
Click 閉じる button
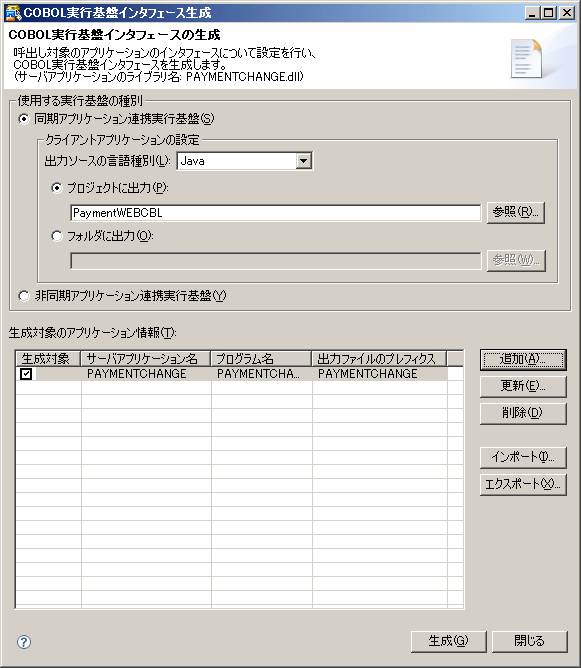point(529,641)
